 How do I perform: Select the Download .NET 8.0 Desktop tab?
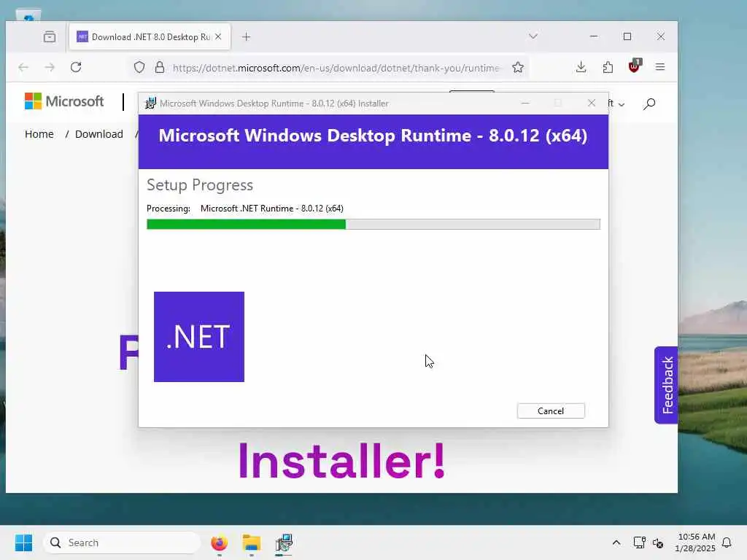click(150, 36)
